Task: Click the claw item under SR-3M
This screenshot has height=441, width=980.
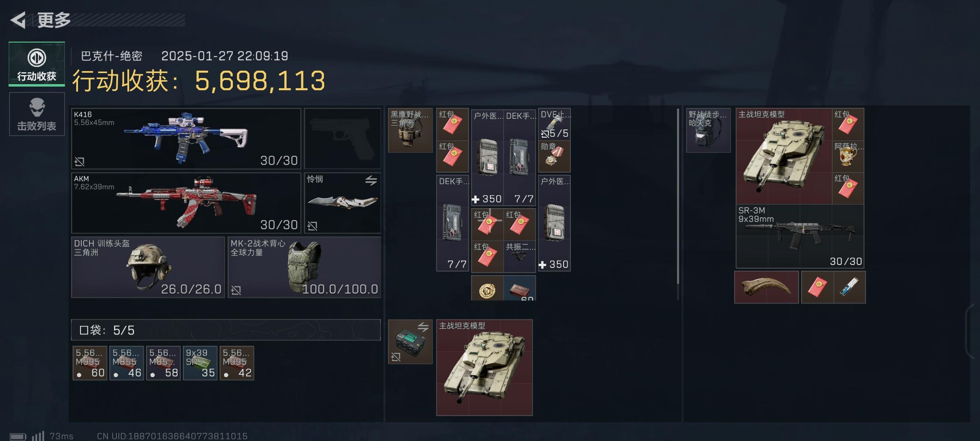Action: tap(766, 287)
